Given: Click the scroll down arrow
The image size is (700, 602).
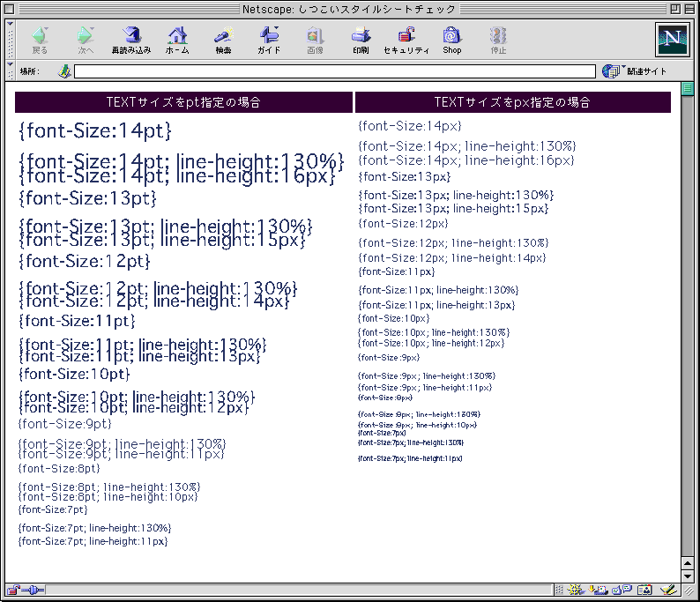Looking at the screenshot, I should (688, 576).
